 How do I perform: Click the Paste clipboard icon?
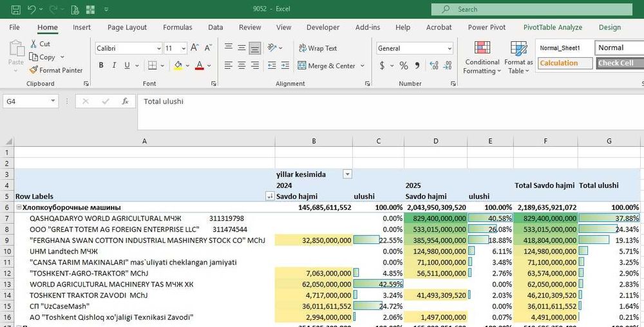coord(16,49)
